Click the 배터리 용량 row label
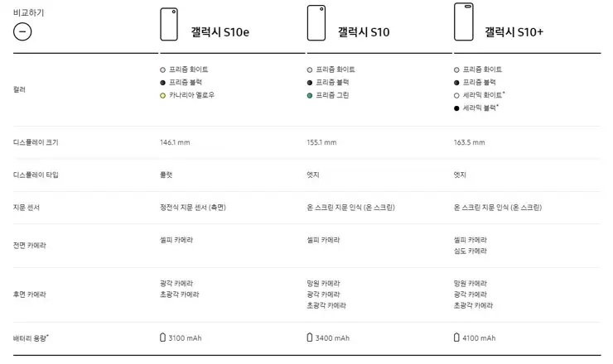 coord(31,338)
